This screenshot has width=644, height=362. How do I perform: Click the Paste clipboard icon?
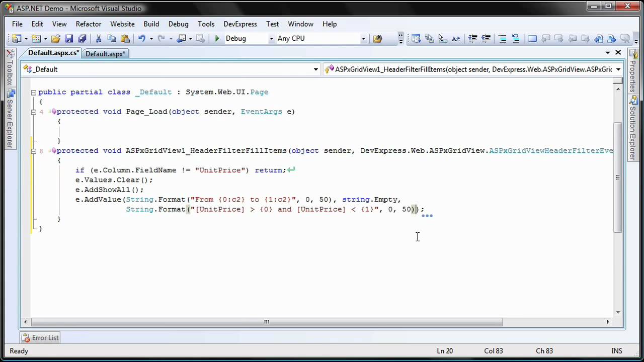click(125, 39)
